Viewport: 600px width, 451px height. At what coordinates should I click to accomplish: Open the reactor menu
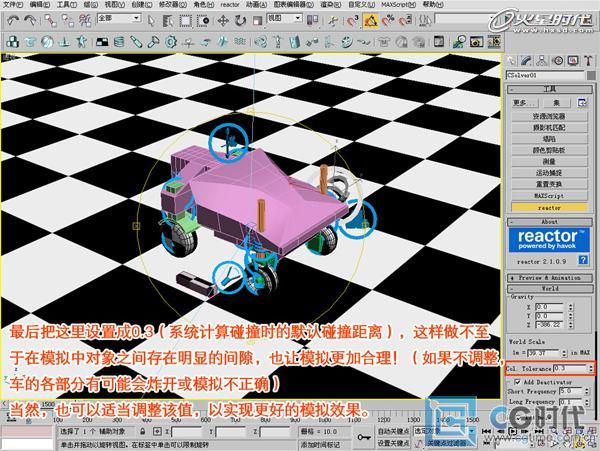(x=230, y=5)
